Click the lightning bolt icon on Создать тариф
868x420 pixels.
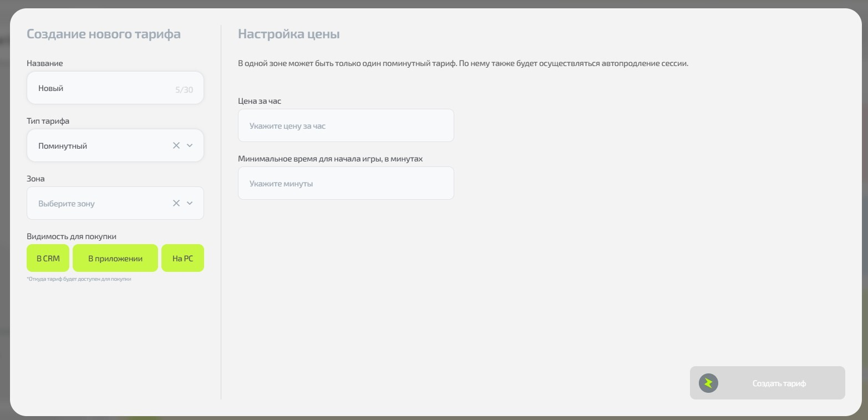click(x=708, y=383)
